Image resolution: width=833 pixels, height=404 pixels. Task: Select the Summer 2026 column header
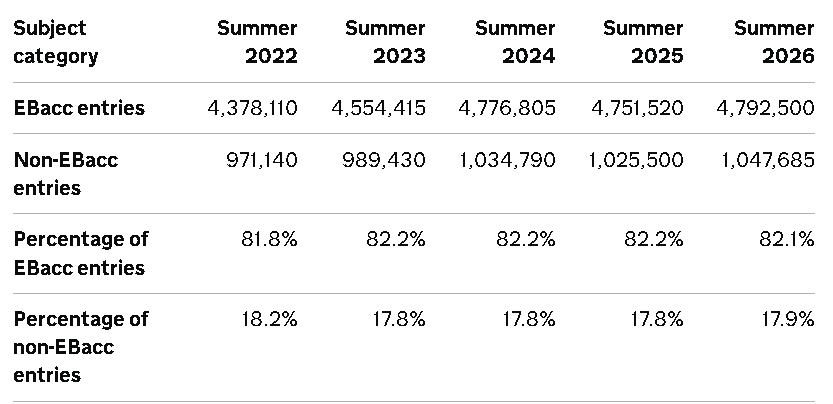(x=774, y=42)
